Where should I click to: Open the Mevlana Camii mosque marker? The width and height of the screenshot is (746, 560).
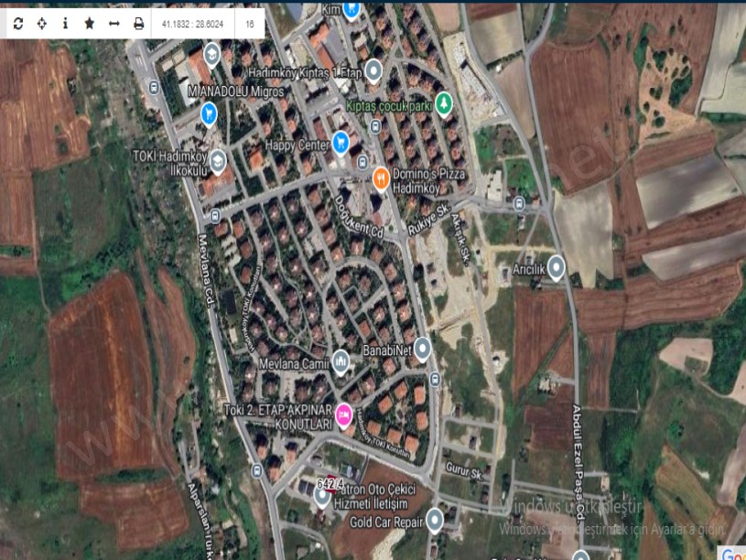(x=341, y=362)
